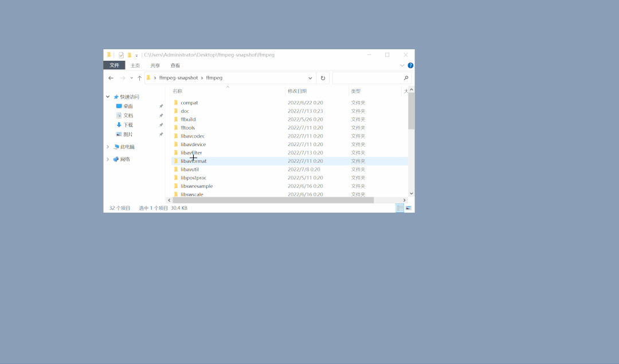Expand the ribbon with the chevron
The image size is (619, 364).
pyautogui.click(x=402, y=65)
